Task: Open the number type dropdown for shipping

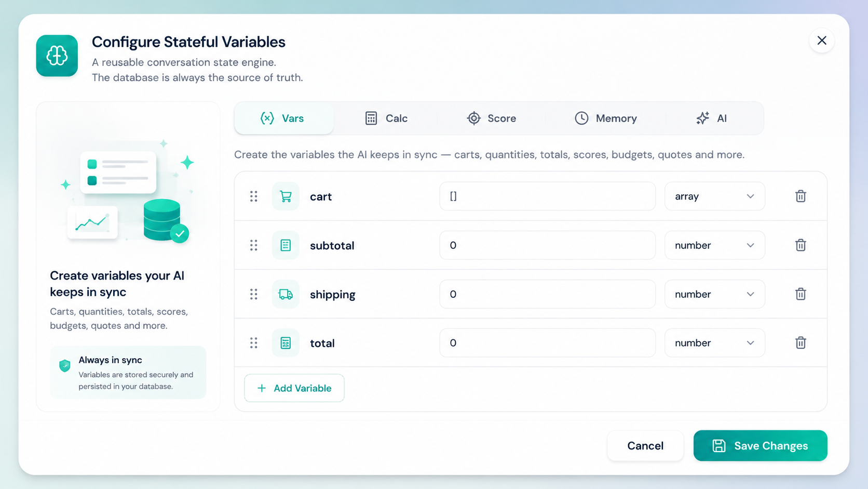Action: (714, 294)
